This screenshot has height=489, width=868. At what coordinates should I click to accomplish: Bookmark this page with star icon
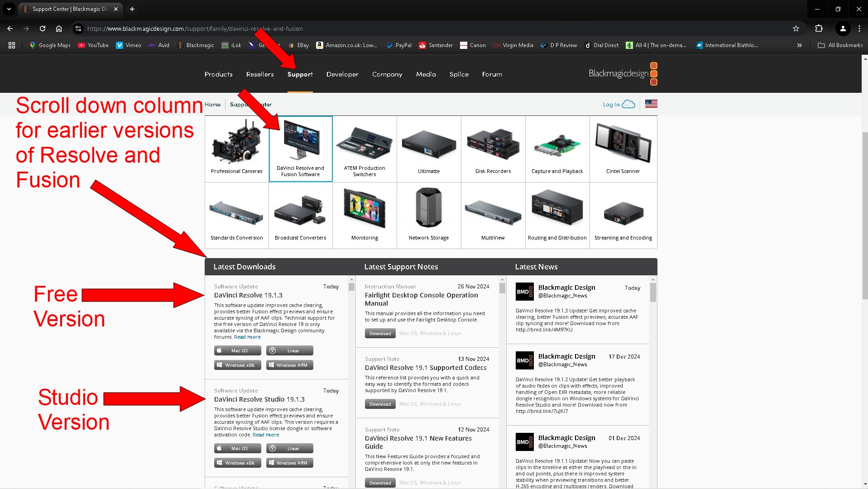click(x=796, y=29)
